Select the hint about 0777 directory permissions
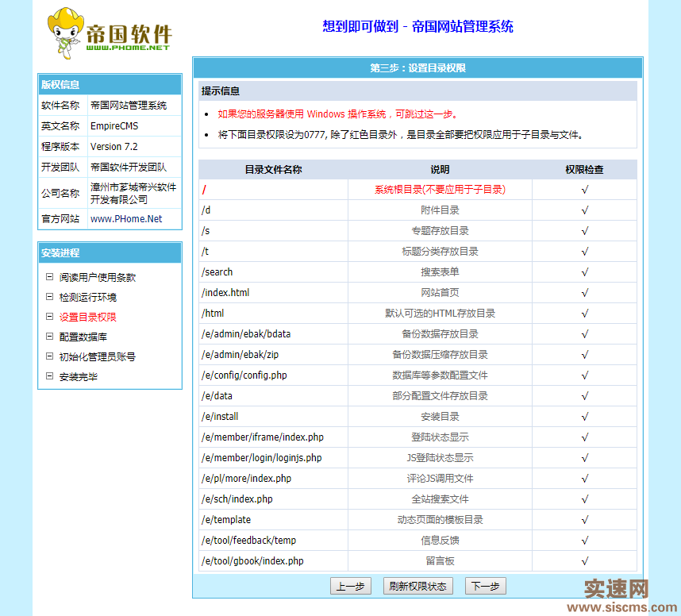Image resolution: width=681 pixels, height=616 pixels. 400,135
